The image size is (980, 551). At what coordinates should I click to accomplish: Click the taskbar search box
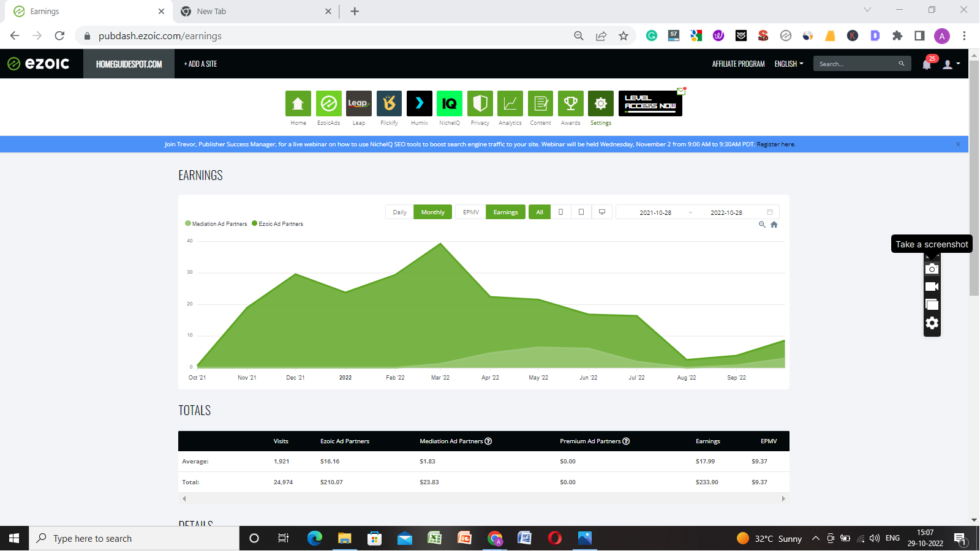point(134,538)
